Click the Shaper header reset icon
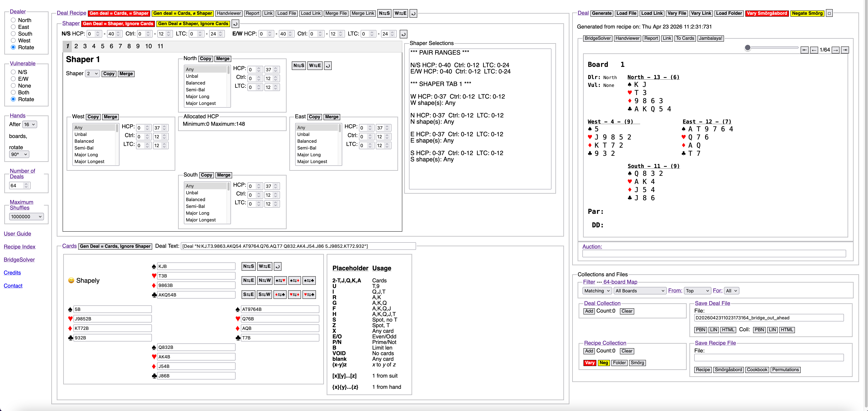Image resolution: width=868 pixels, height=411 pixels. tap(235, 24)
